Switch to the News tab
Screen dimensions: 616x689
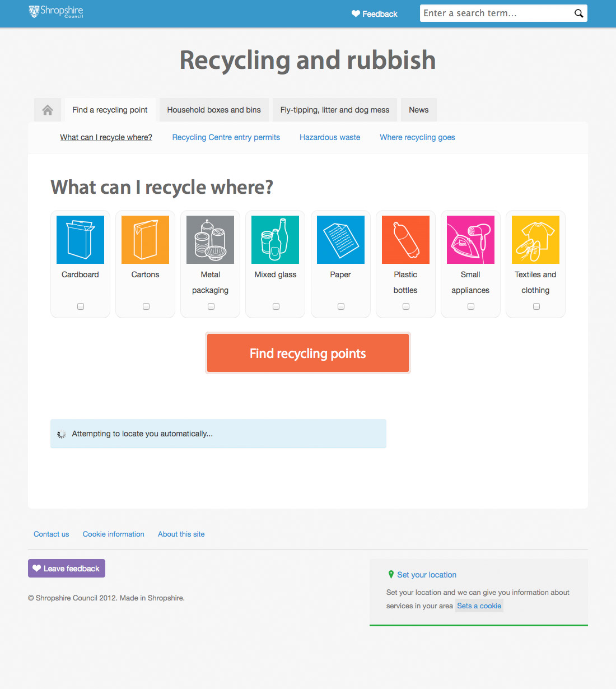click(x=418, y=110)
